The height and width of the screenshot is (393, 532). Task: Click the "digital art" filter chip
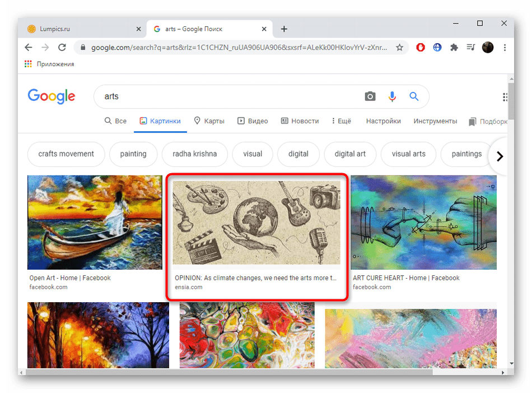click(x=350, y=154)
